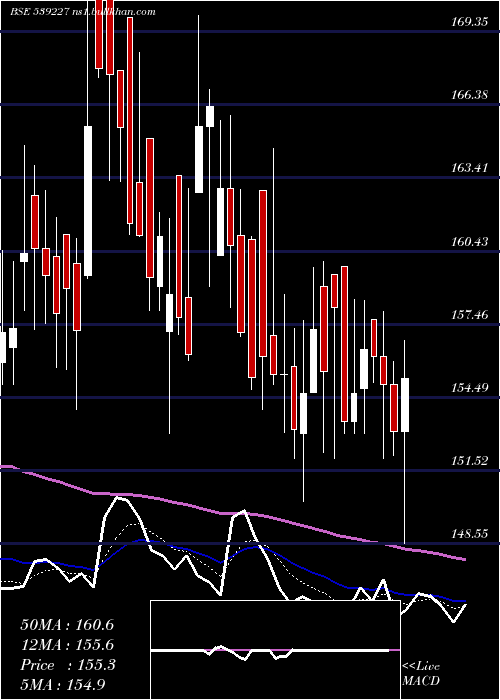Click the 151.52 price axis label
500x700 pixels.
pyautogui.click(x=469, y=461)
